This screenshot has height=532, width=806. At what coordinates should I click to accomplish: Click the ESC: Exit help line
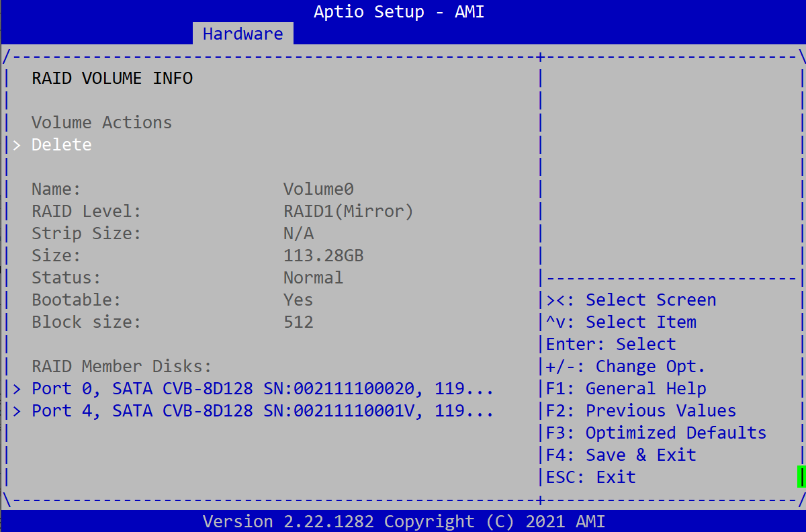point(591,477)
